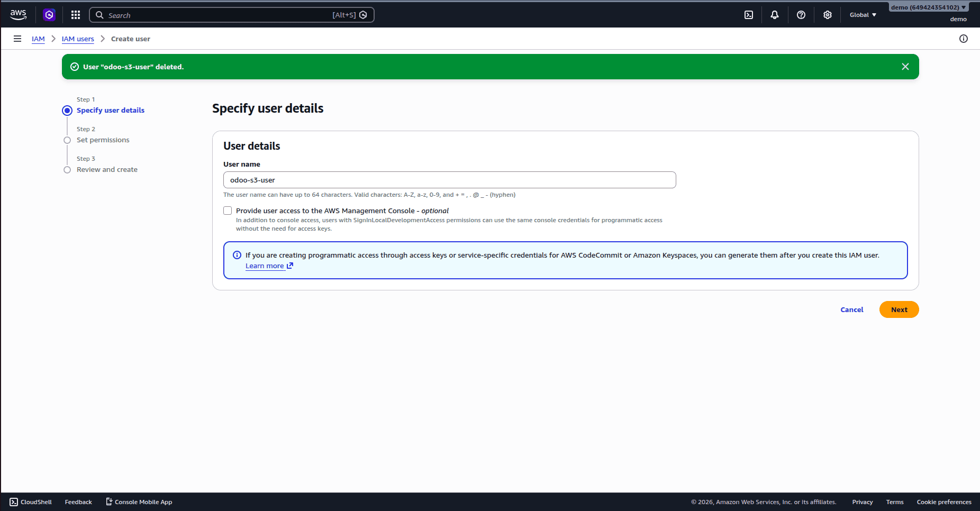Focus the top Search box

point(232,15)
